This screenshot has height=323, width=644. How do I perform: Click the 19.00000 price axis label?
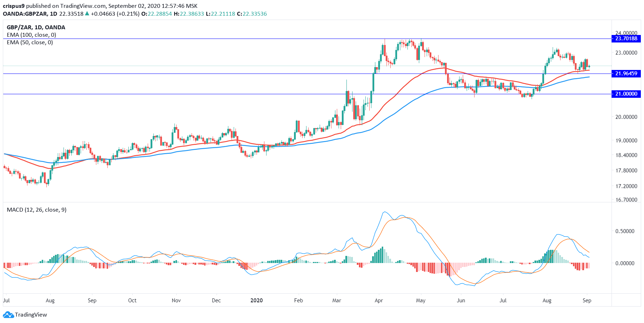[x=626, y=141]
